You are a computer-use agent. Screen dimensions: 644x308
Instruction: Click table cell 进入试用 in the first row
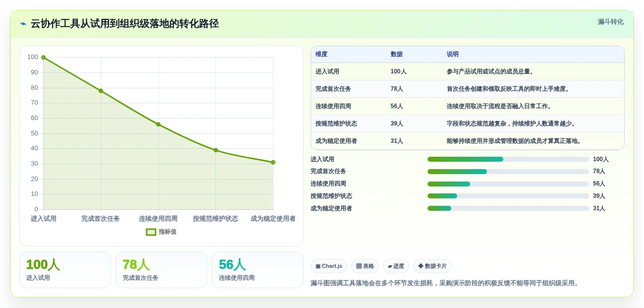tap(327, 71)
